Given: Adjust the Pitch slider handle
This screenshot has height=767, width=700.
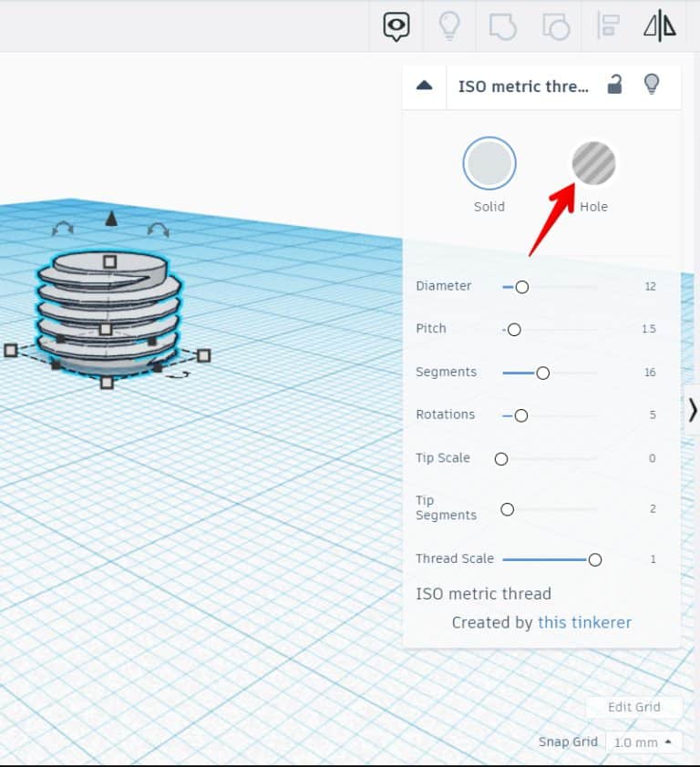Looking at the screenshot, I should coord(514,330).
